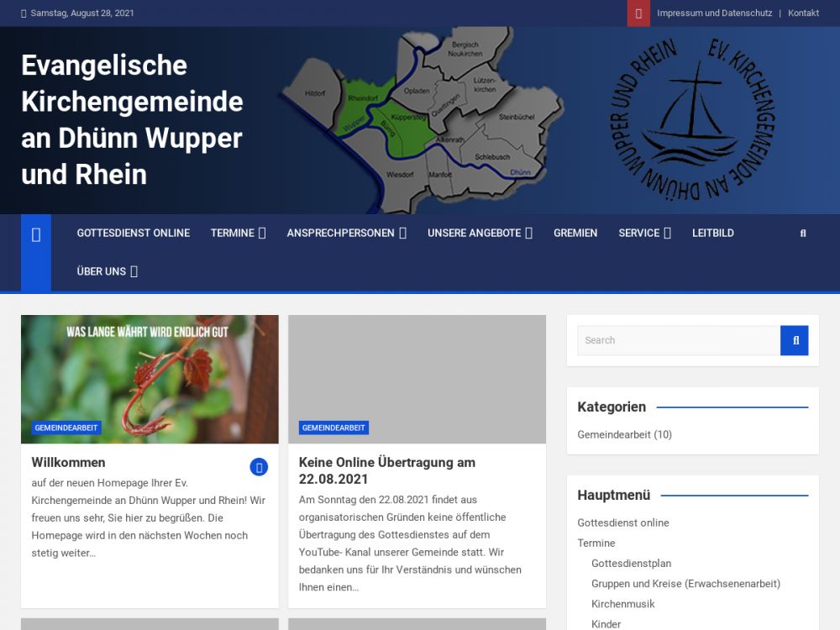Click into the Search text field
The height and width of the screenshot is (630, 840).
679,340
